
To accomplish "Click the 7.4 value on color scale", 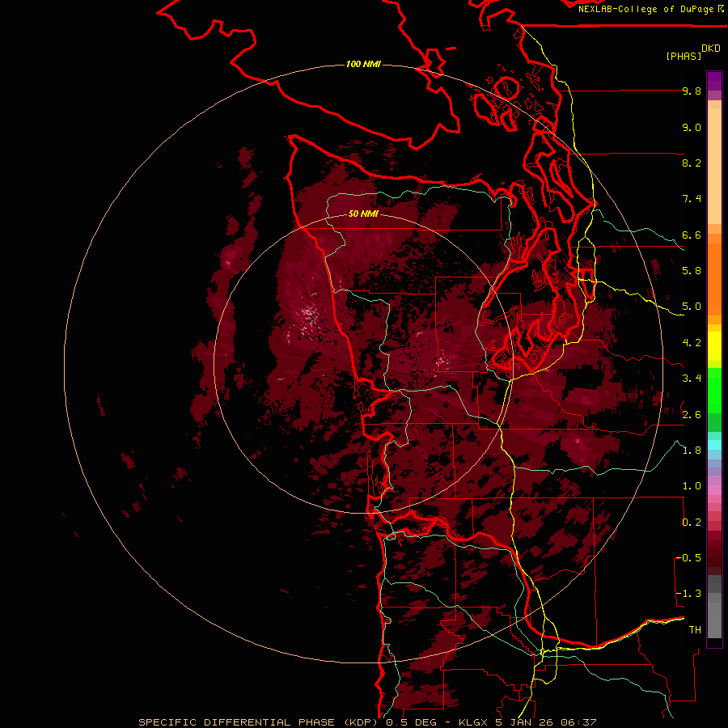I will click(692, 199).
